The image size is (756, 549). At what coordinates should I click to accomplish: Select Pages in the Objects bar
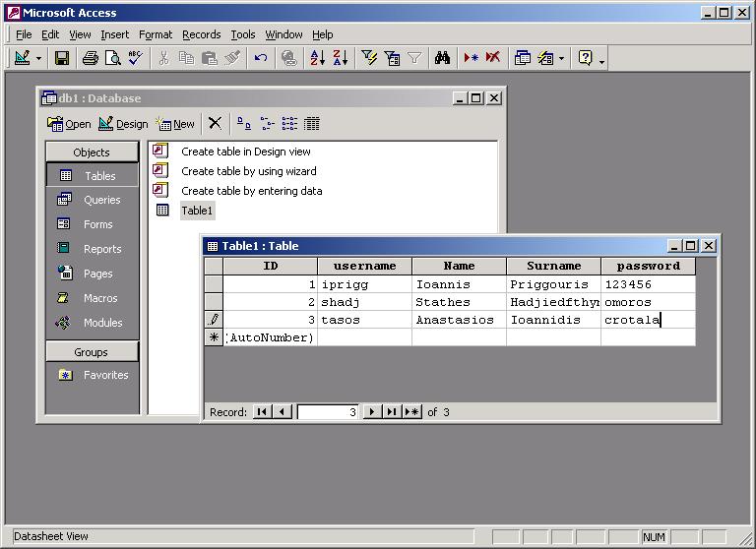point(93,274)
